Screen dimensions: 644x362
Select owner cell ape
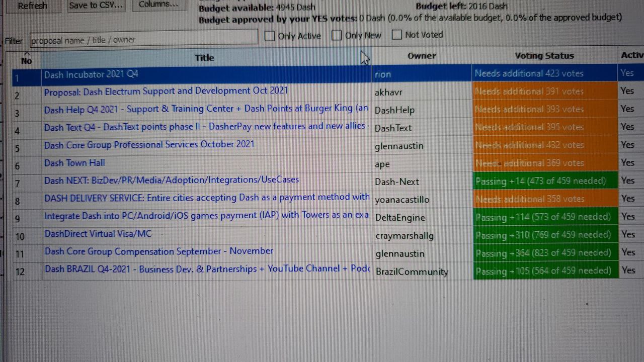tap(422, 164)
